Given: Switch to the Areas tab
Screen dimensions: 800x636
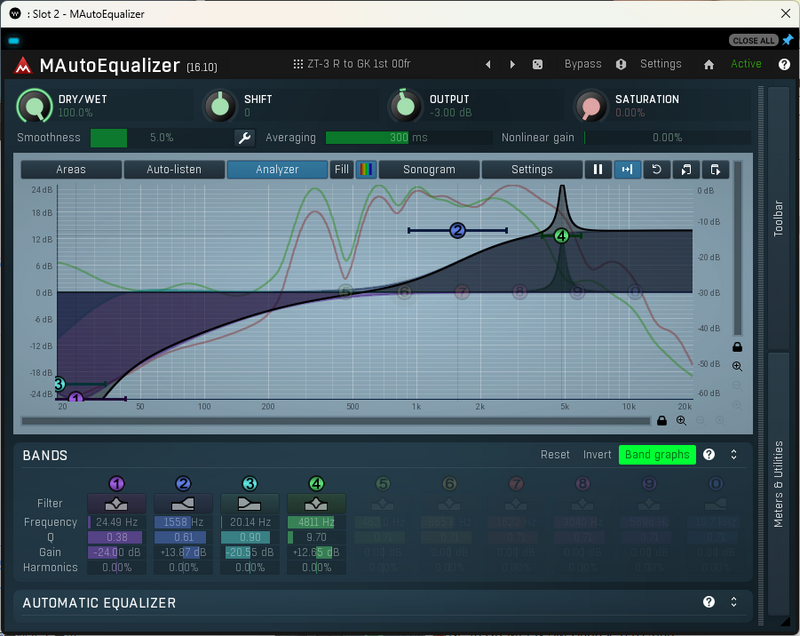Looking at the screenshot, I should point(71,169).
